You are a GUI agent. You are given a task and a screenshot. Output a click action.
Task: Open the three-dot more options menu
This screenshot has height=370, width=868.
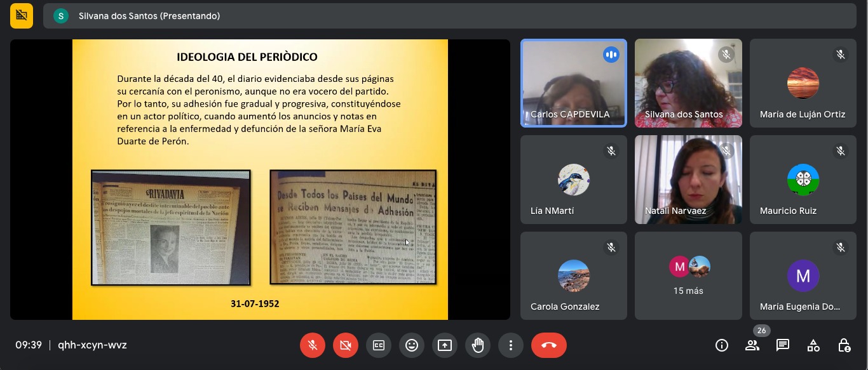510,345
